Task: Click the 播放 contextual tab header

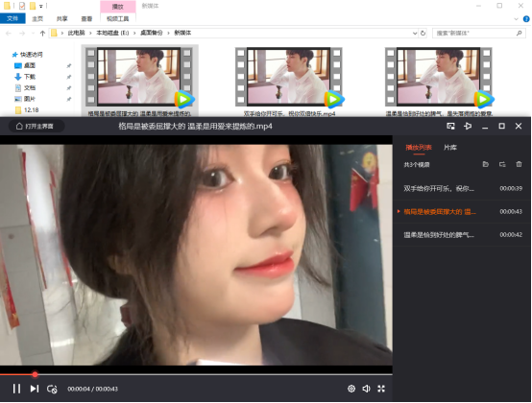Action: 118,7
